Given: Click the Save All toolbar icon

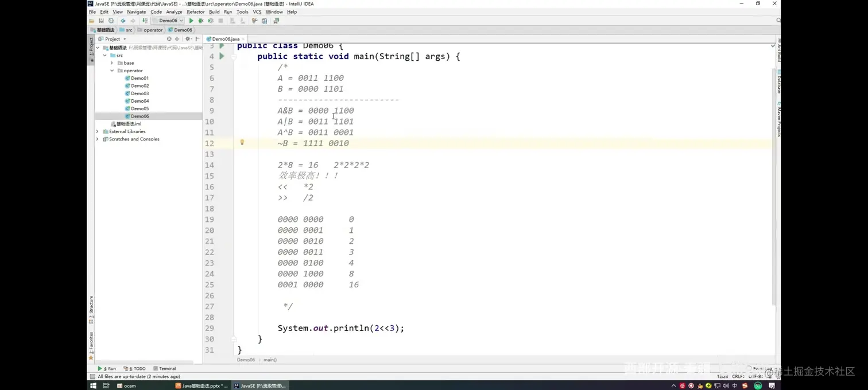Looking at the screenshot, I should click(x=101, y=21).
